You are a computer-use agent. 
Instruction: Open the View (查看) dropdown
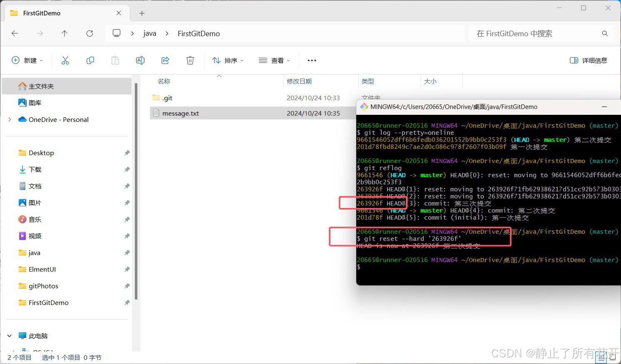pos(274,60)
